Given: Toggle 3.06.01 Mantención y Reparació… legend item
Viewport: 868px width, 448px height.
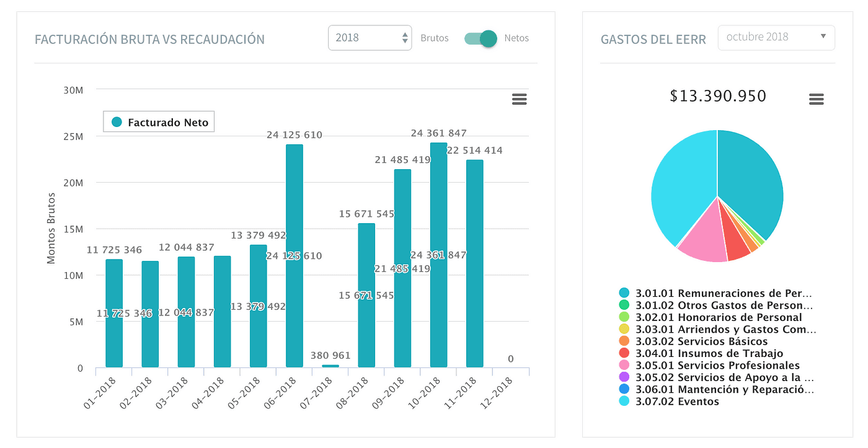Looking at the screenshot, I should pos(716,390).
